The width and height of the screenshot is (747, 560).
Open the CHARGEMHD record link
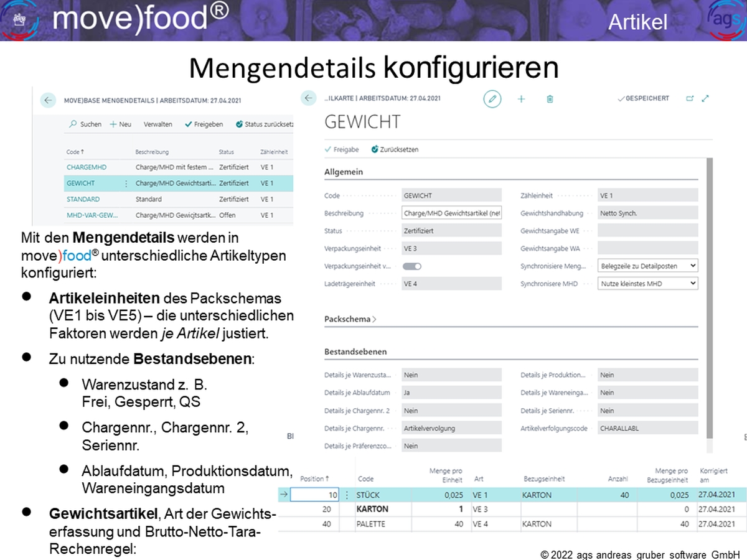(87, 167)
